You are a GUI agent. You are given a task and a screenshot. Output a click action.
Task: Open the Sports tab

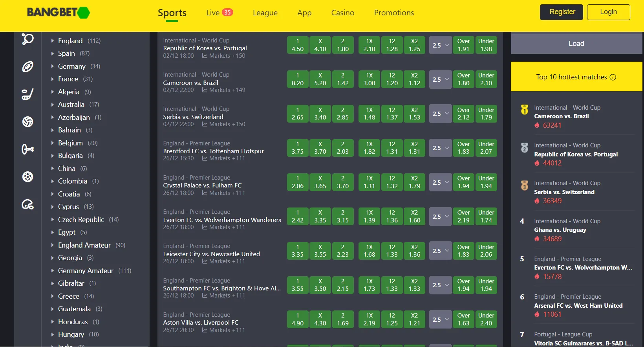click(x=172, y=13)
